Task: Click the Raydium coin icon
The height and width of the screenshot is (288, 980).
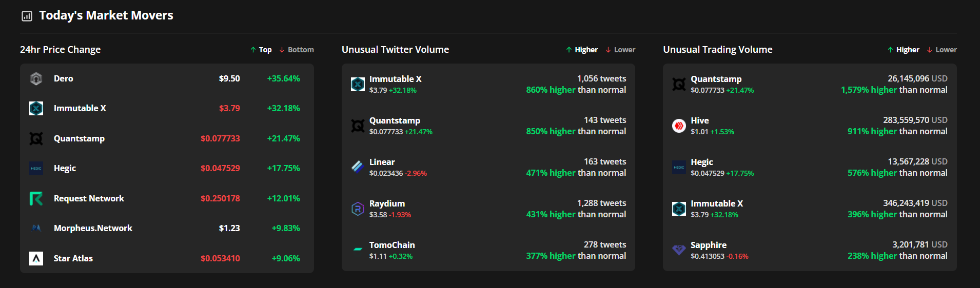Action: (358, 209)
